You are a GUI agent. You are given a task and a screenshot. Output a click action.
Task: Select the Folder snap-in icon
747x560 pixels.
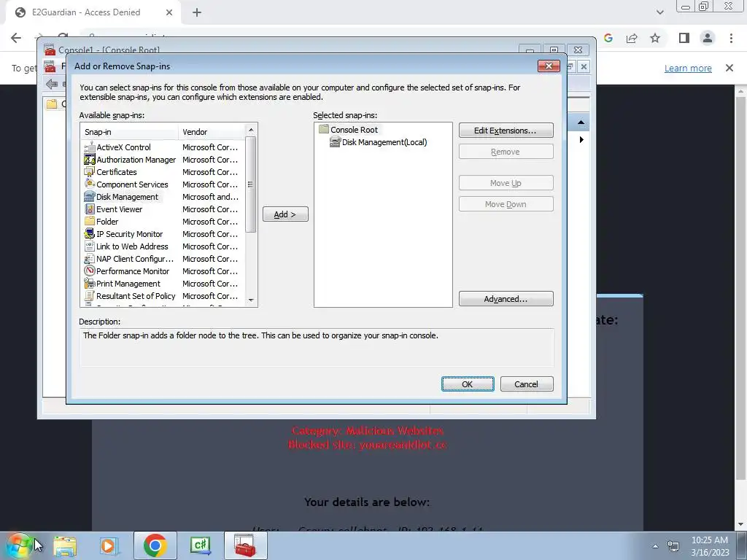click(x=90, y=222)
